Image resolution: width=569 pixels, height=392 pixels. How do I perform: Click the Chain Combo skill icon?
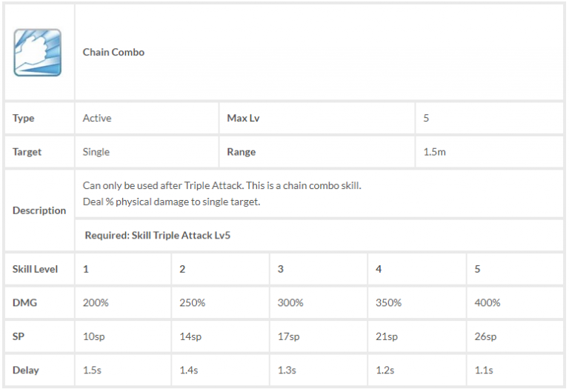click(x=38, y=53)
